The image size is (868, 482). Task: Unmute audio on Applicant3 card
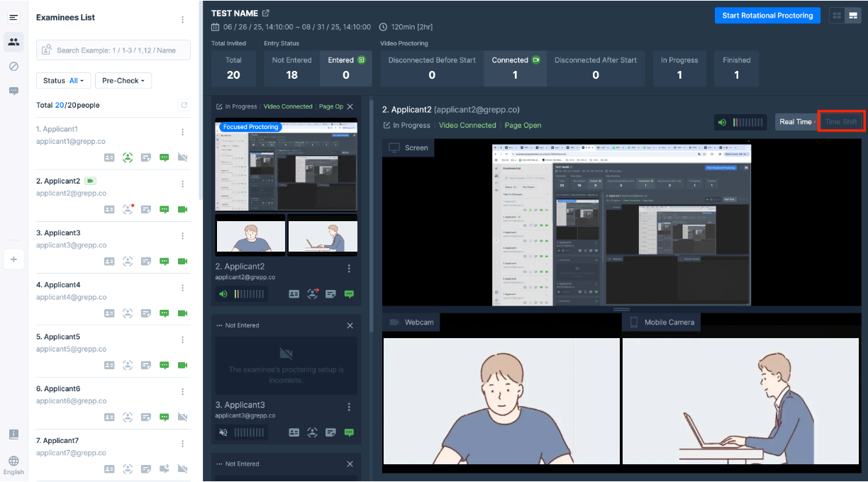223,432
